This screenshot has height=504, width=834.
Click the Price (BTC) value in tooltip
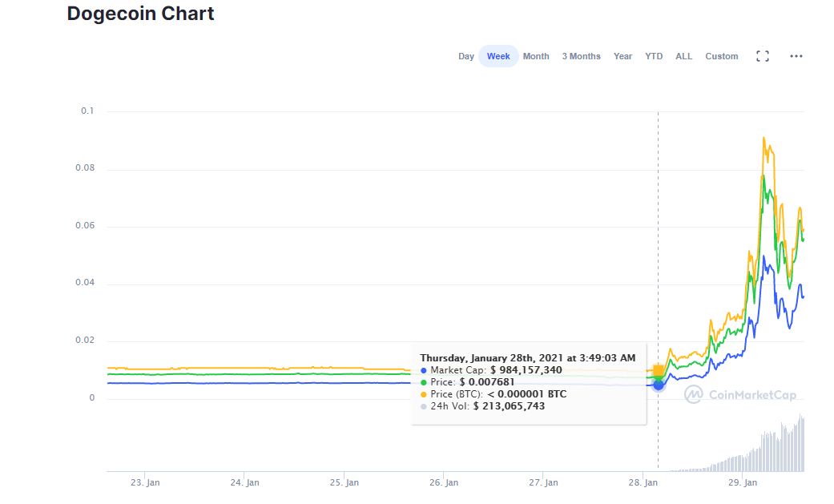[x=526, y=394]
